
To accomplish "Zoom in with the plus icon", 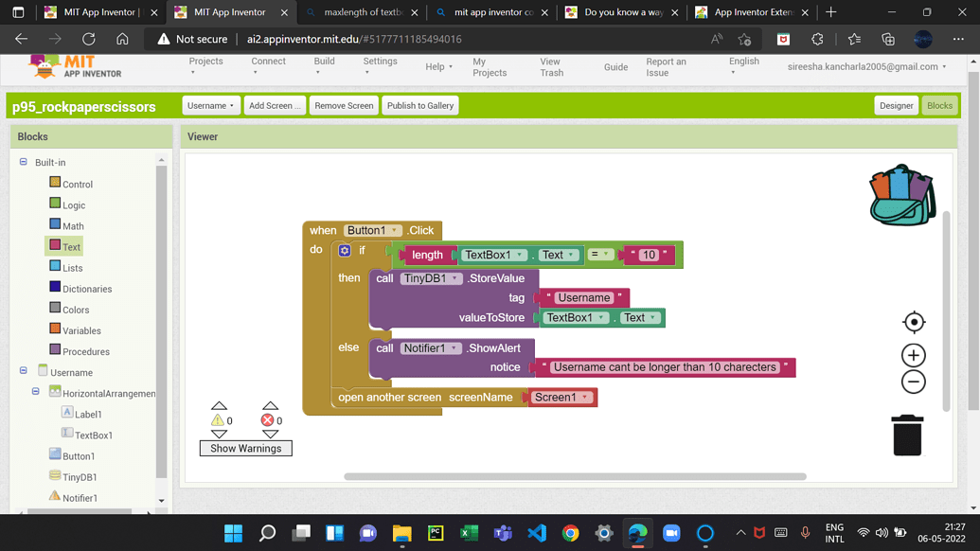I will coord(914,356).
